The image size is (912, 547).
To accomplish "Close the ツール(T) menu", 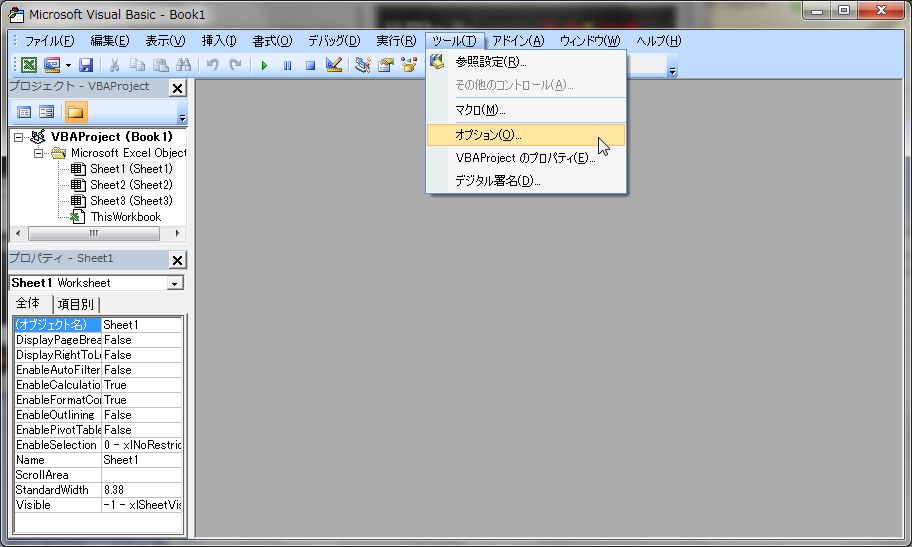I will coord(454,41).
